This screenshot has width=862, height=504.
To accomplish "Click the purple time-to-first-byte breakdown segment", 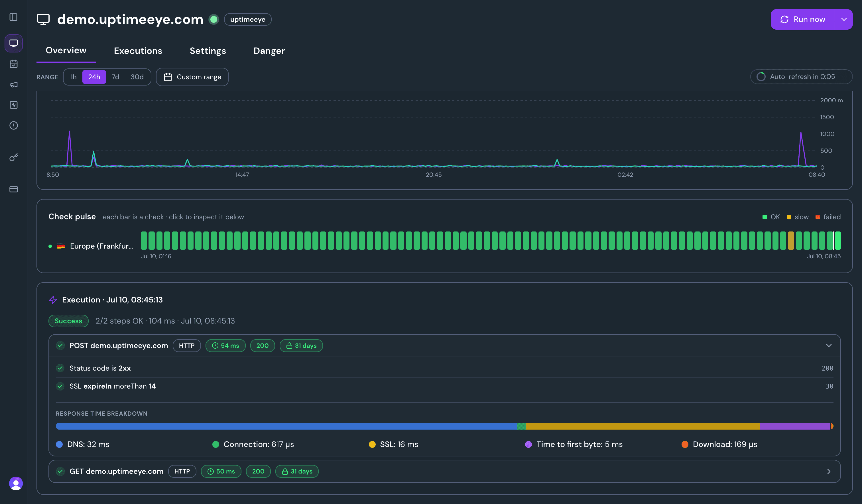I will 795,426.
